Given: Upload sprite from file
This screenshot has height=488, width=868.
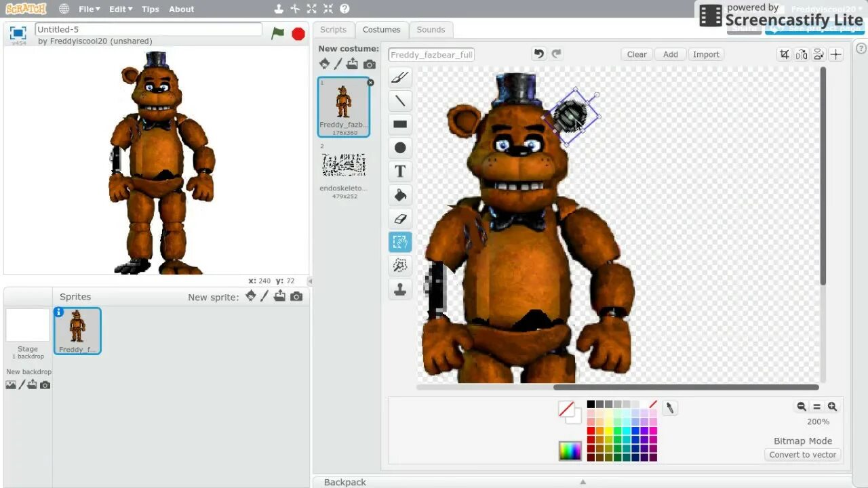Looking at the screenshot, I should coord(279,296).
